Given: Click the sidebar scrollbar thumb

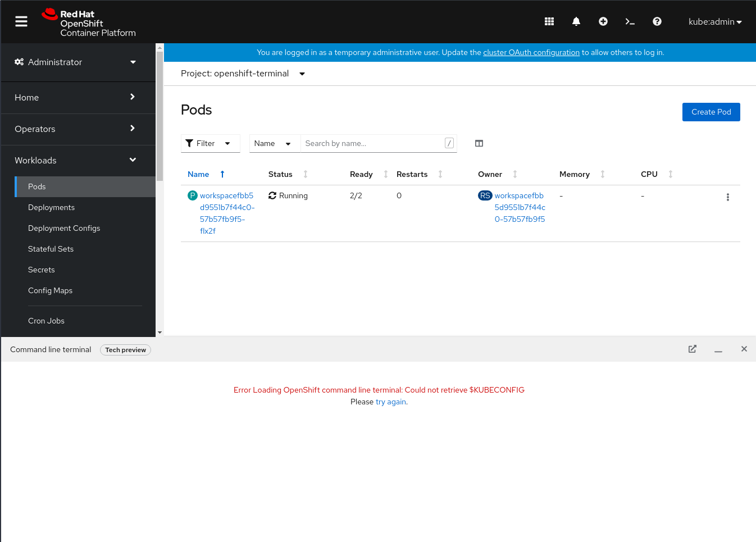Looking at the screenshot, I should coord(160,116).
